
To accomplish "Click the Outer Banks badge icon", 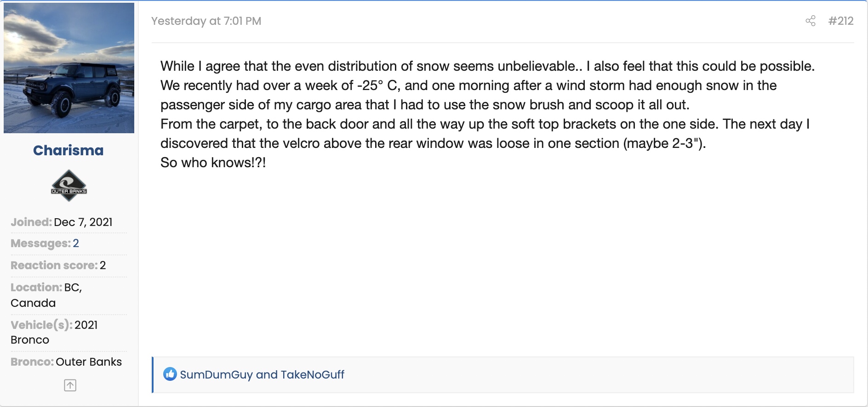I will pos(69,186).
